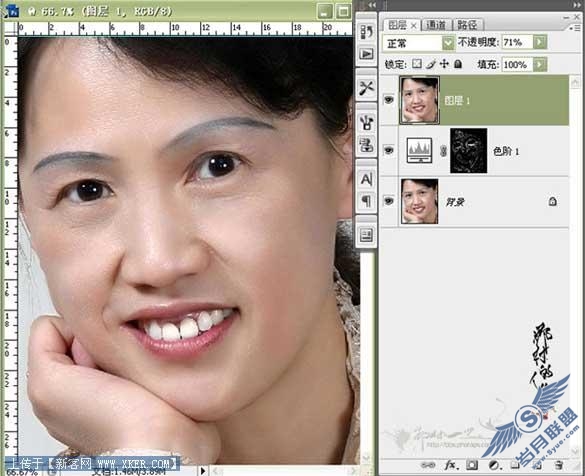Select the 背景 layer row

pyautogui.click(x=474, y=201)
